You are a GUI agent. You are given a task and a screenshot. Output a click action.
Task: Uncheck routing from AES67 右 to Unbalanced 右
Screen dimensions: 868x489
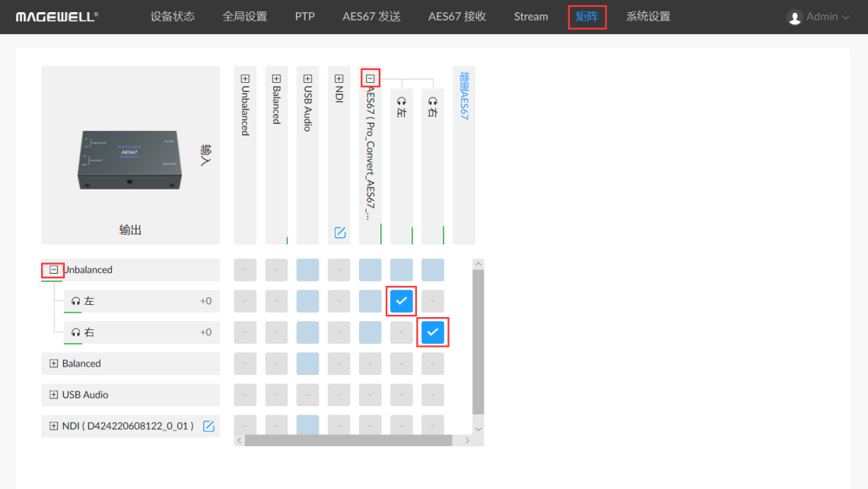pos(433,332)
